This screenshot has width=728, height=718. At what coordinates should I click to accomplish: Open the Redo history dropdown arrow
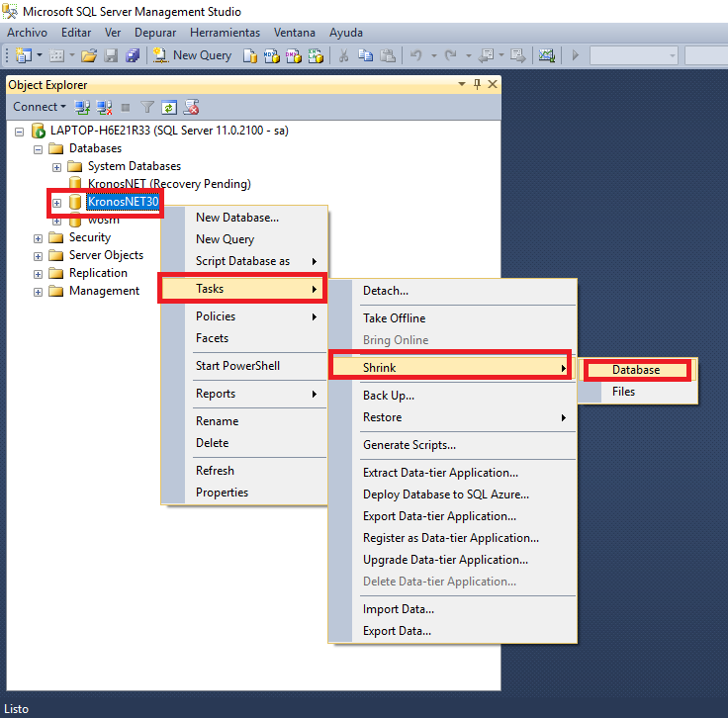pyautogui.click(x=468, y=55)
